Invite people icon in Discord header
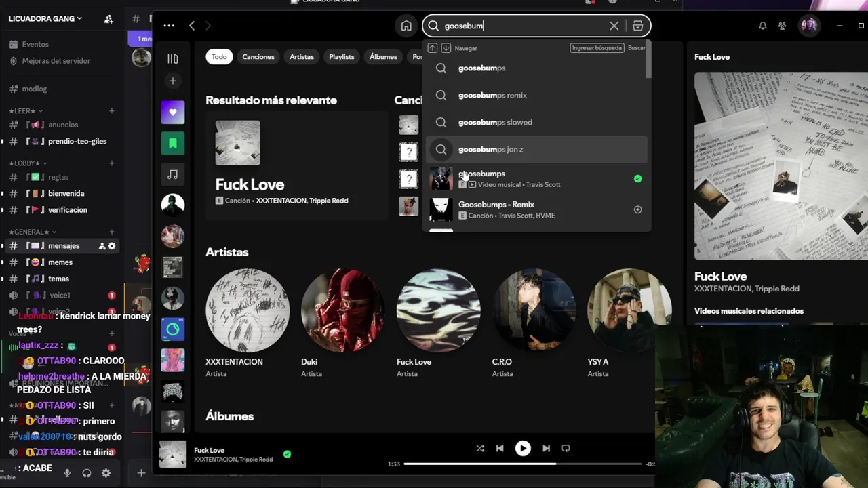868x488 pixels. click(108, 19)
